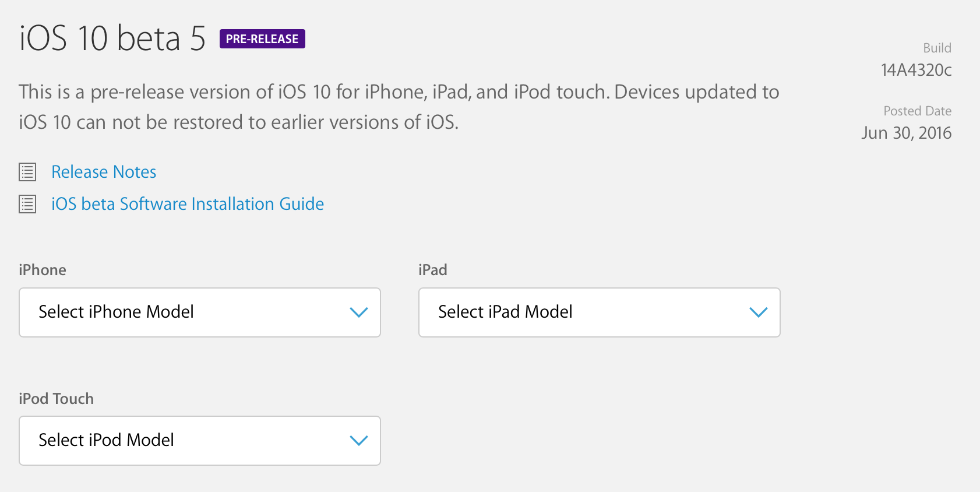The image size is (980, 492).
Task: Click the chevron arrow in the iPod selector
Action: [x=358, y=441]
